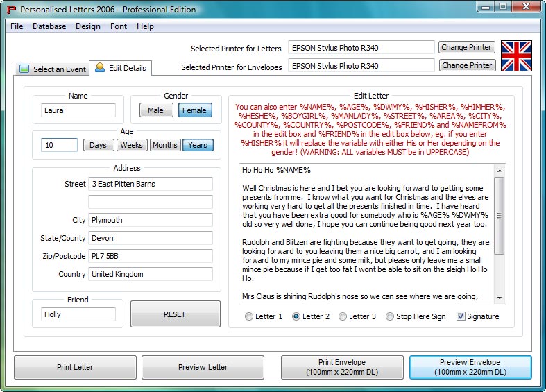Open the File menu

tap(17, 26)
